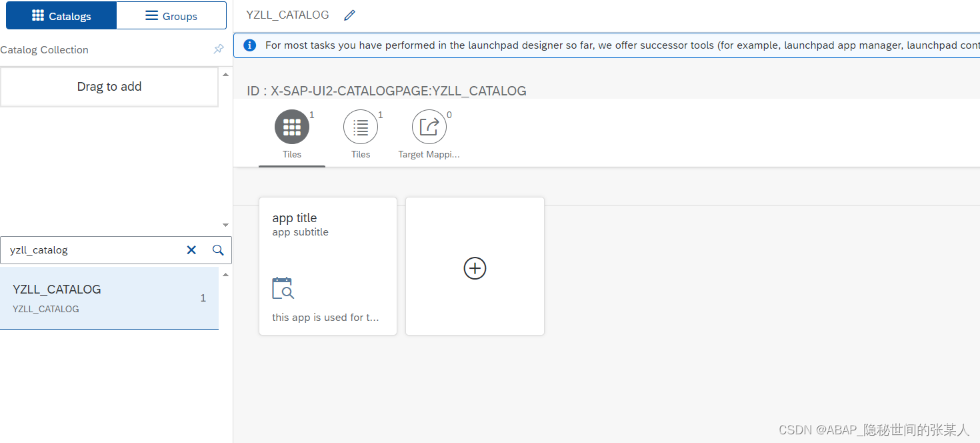Viewport: 980px width, 443px height.
Task: Select the Tiles grid view icon
Action: [x=292, y=127]
